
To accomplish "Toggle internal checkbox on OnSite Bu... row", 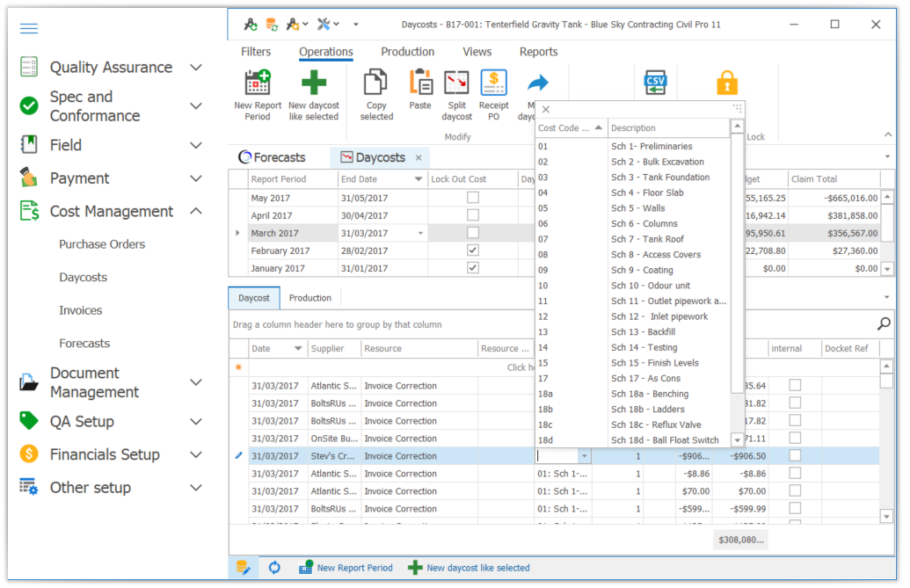I will [795, 438].
